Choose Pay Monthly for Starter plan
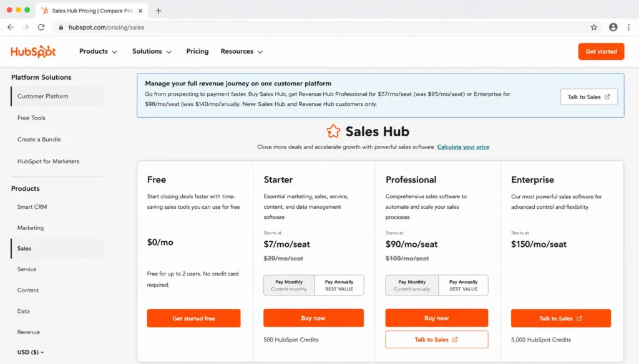 289,285
